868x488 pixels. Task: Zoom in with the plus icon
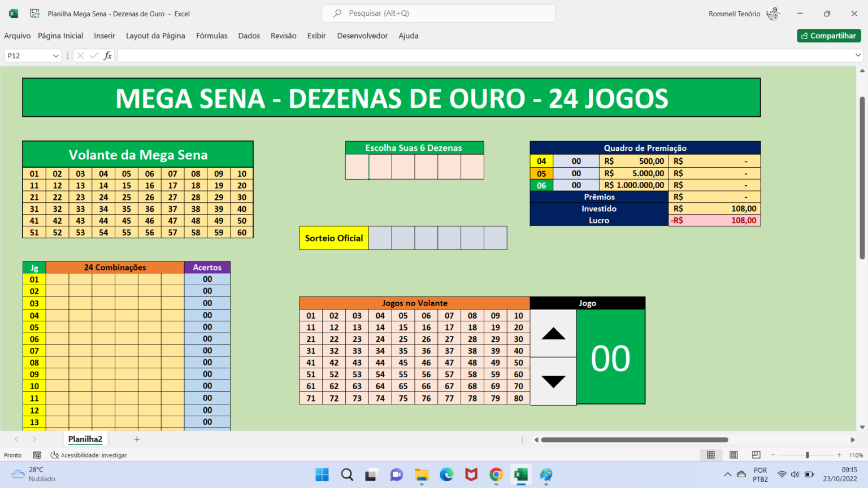pyautogui.click(x=839, y=455)
